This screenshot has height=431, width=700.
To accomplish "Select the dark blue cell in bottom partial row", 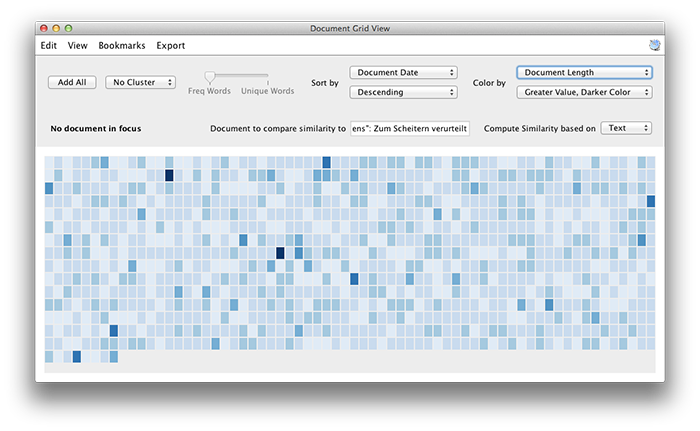I will click(77, 356).
